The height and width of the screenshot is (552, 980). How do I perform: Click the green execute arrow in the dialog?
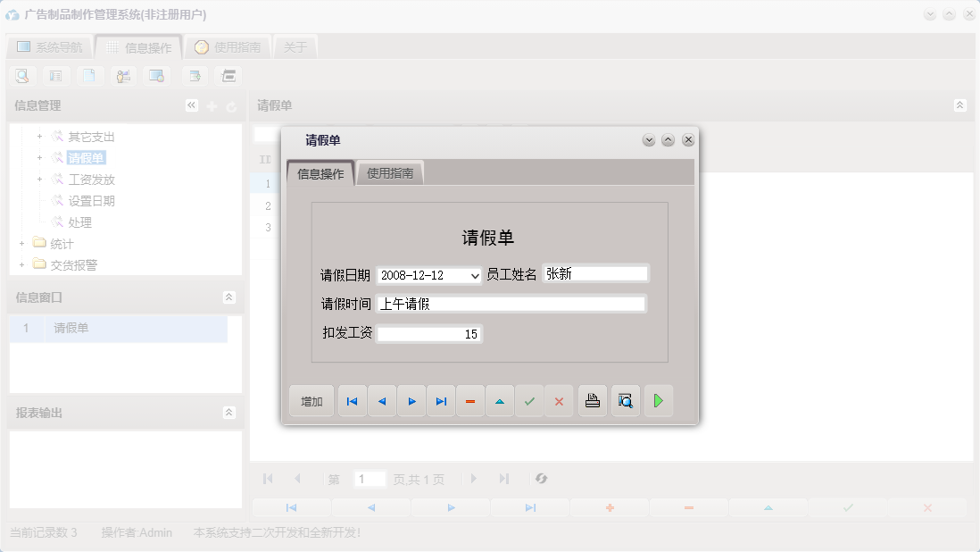coord(659,400)
